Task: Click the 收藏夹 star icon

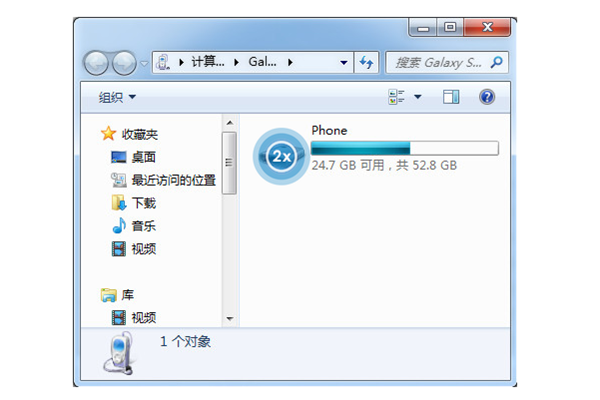Action: point(108,134)
